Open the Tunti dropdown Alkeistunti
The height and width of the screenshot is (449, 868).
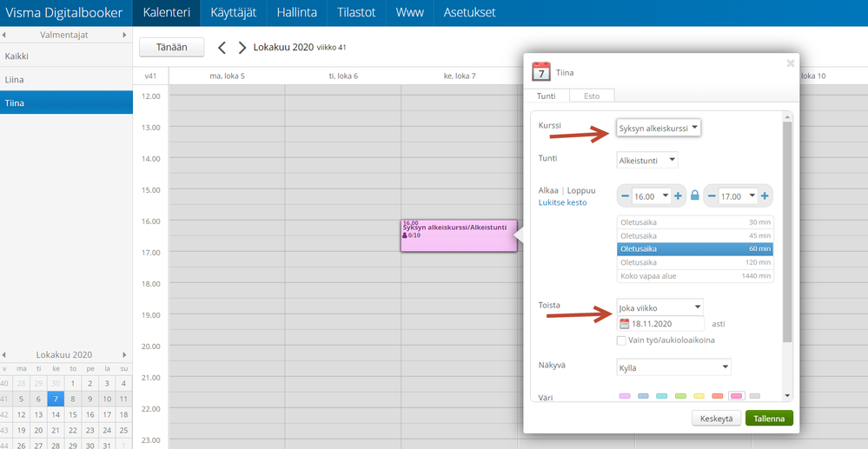coord(647,160)
